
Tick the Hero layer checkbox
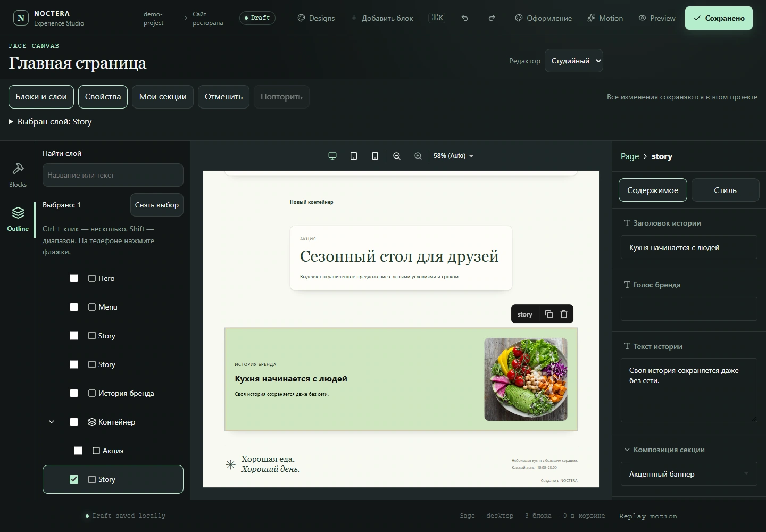[x=74, y=278]
